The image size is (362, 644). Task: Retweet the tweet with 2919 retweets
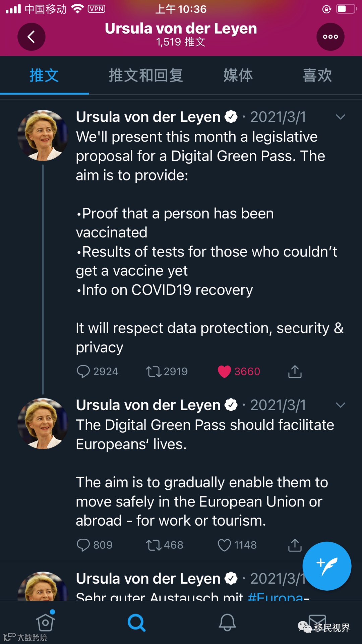click(154, 372)
